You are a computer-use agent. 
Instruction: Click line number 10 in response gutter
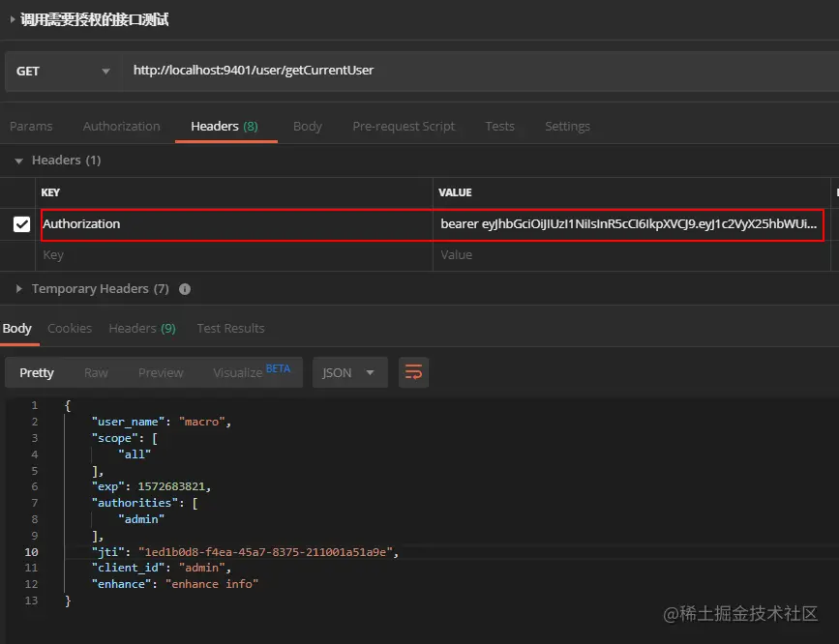tap(31, 552)
